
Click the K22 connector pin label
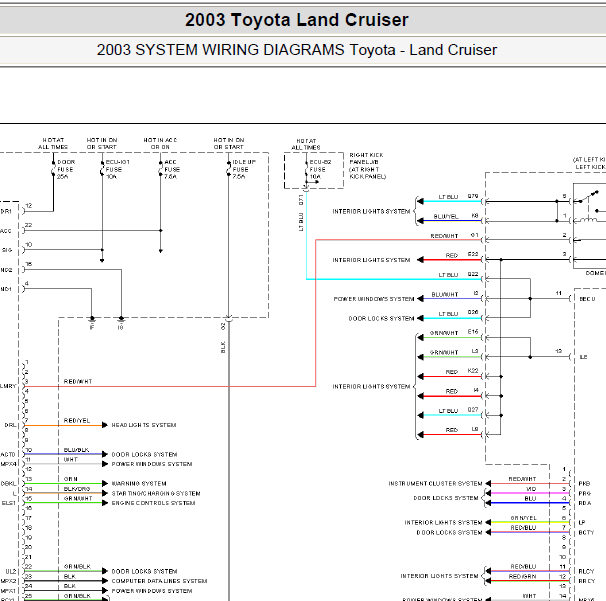(473, 371)
